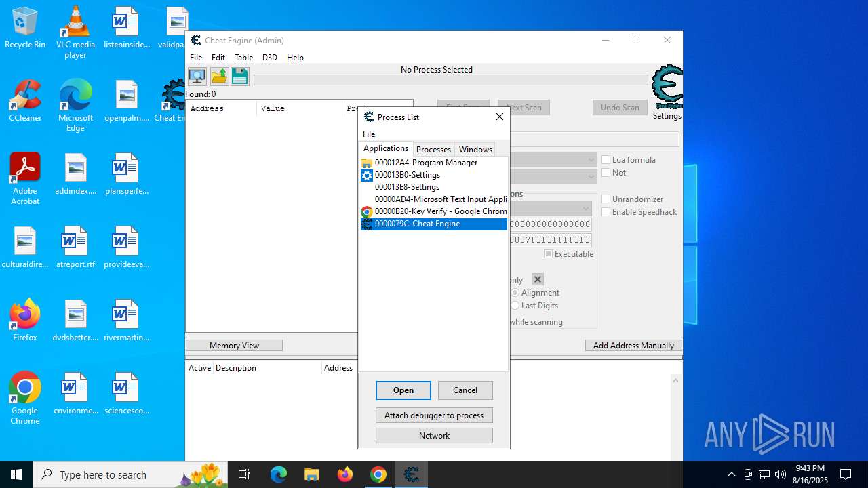Launch Firefox from the taskbar
Screen dimensions: 868x488
coord(344,474)
